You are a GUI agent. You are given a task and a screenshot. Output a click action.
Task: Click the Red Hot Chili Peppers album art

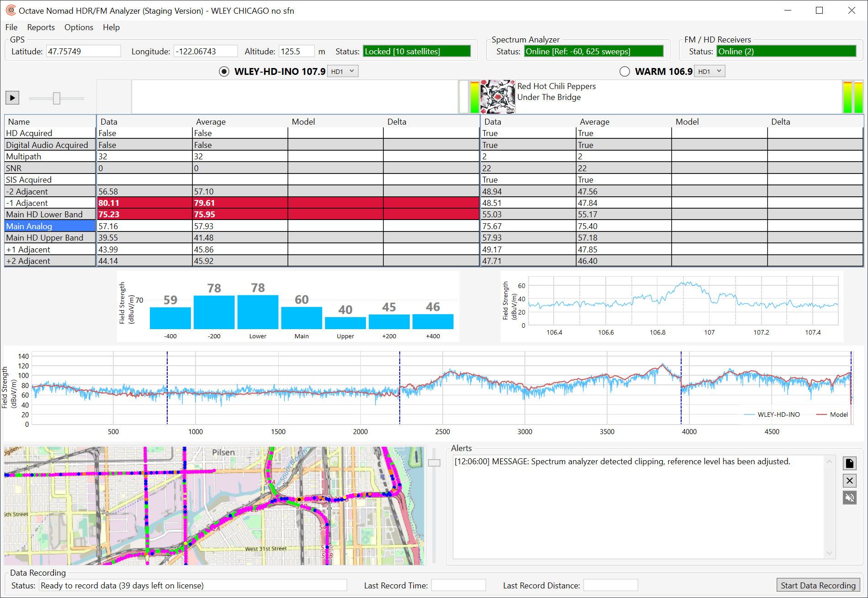[x=498, y=97]
